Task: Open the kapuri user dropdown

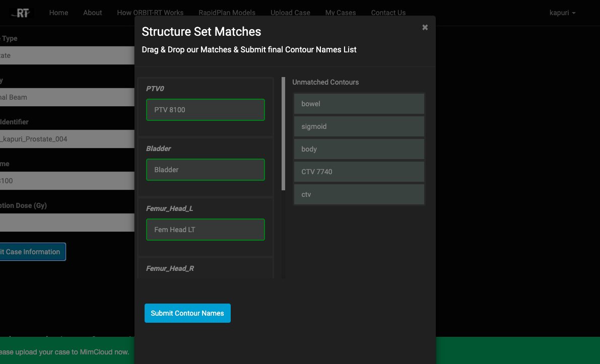Action: (562, 13)
